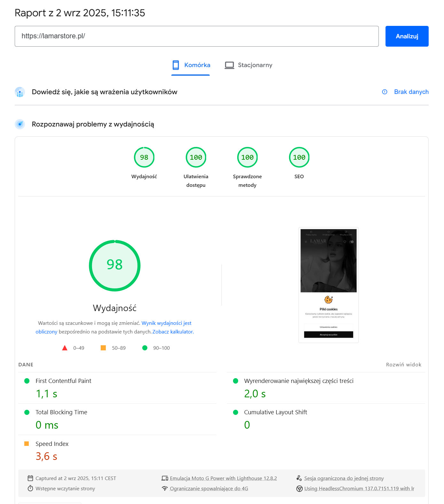The width and height of the screenshot is (444, 504).
Task: Click the network icon beside Ograniczanie spowalniające
Action: point(165,488)
